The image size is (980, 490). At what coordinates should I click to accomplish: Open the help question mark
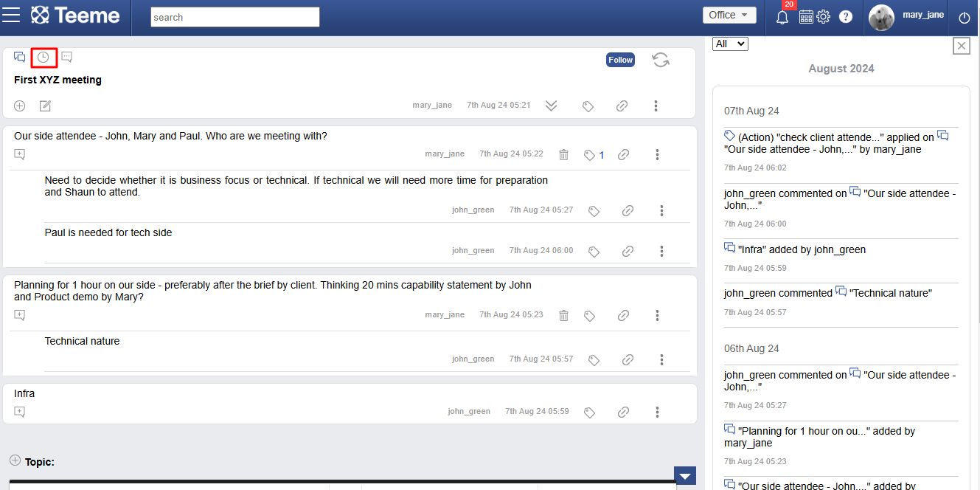[846, 16]
